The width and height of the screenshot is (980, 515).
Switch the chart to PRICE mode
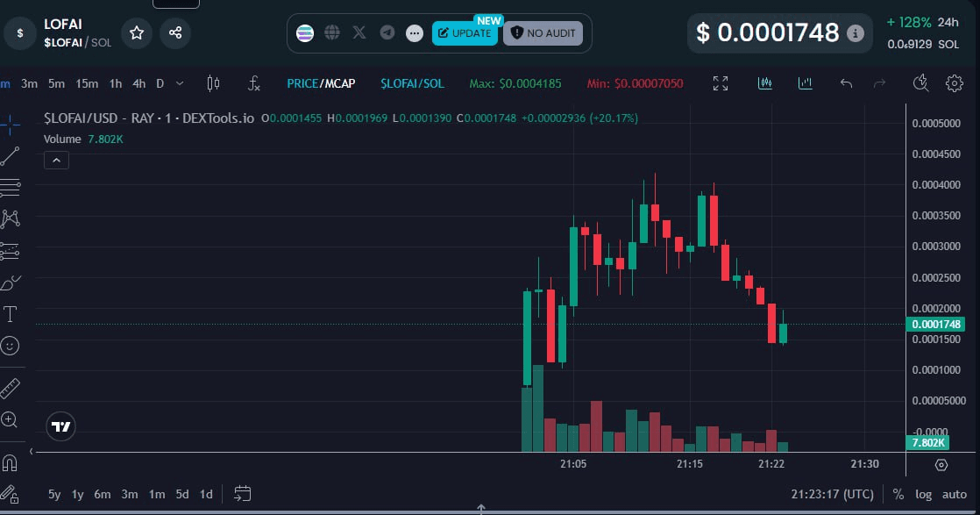pyautogui.click(x=302, y=83)
